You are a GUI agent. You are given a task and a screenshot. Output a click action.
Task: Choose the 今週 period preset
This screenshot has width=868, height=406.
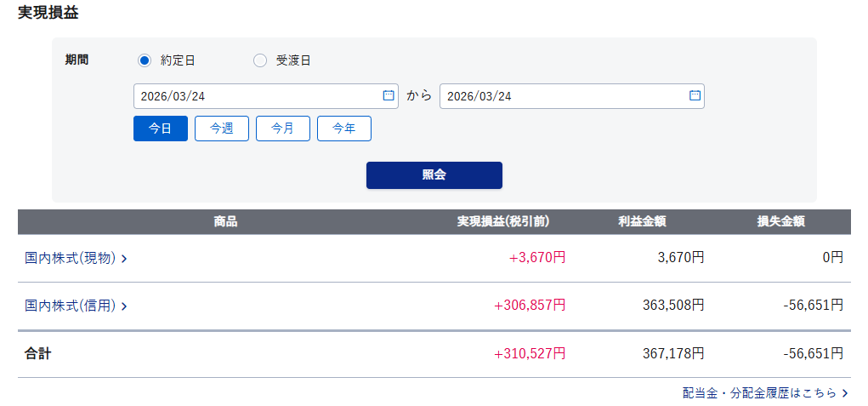pyautogui.click(x=222, y=129)
